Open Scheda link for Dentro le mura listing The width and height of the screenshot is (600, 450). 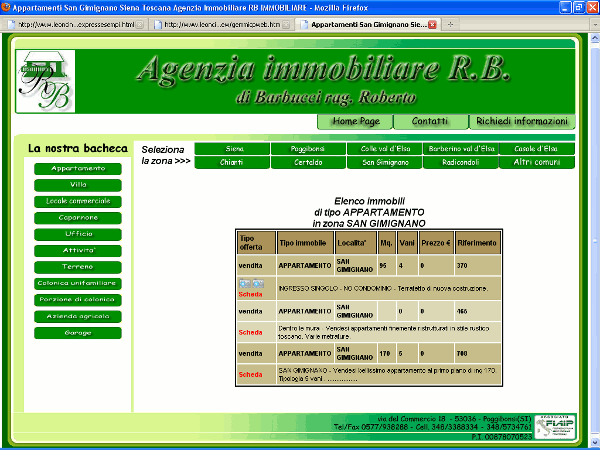[250, 333]
